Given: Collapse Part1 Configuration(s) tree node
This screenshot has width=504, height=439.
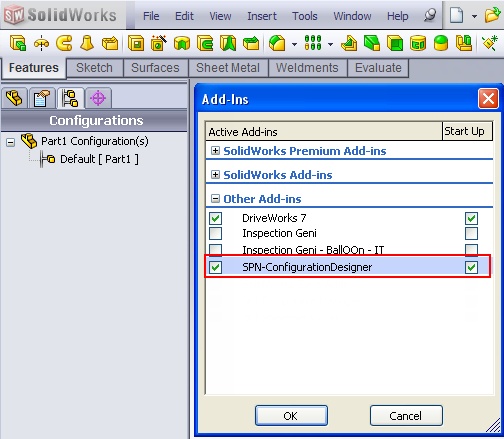Looking at the screenshot, I should pos(11,142).
